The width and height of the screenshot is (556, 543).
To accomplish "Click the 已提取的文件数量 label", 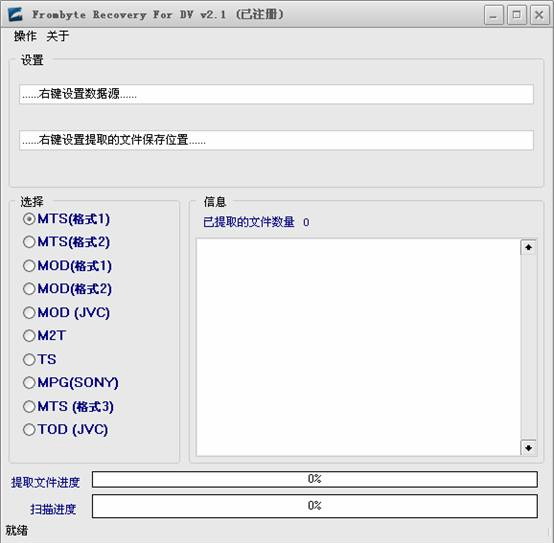I will click(x=249, y=222).
